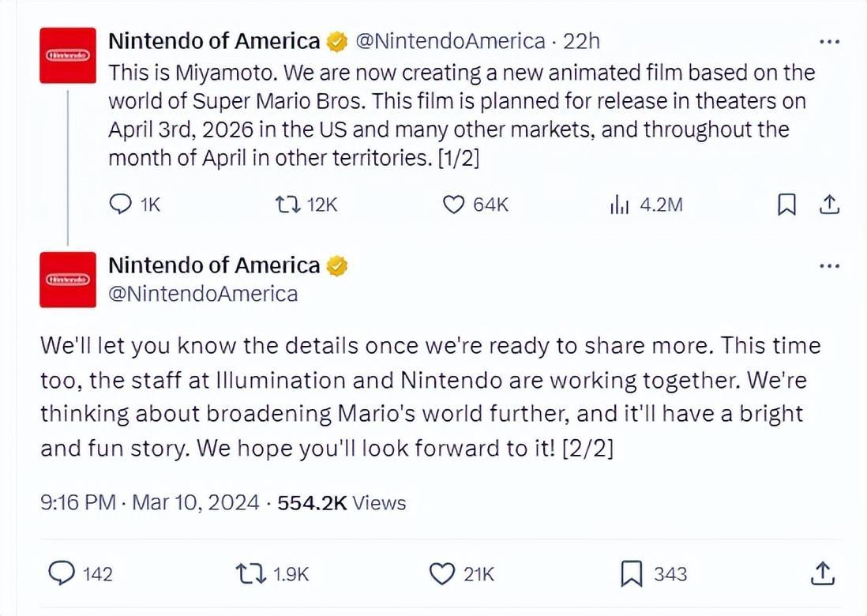The height and width of the screenshot is (616, 867).
Task: Retweet the first tweet with 12K reposts
Action: click(285, 205)
